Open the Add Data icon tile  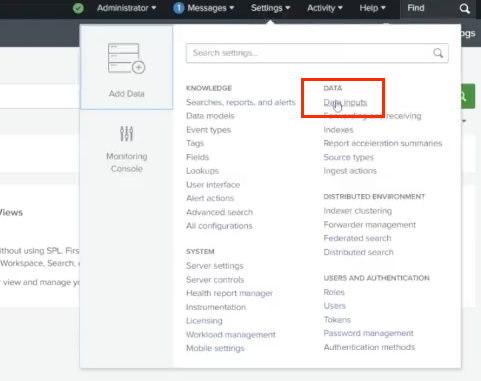[x=127, y=67]
